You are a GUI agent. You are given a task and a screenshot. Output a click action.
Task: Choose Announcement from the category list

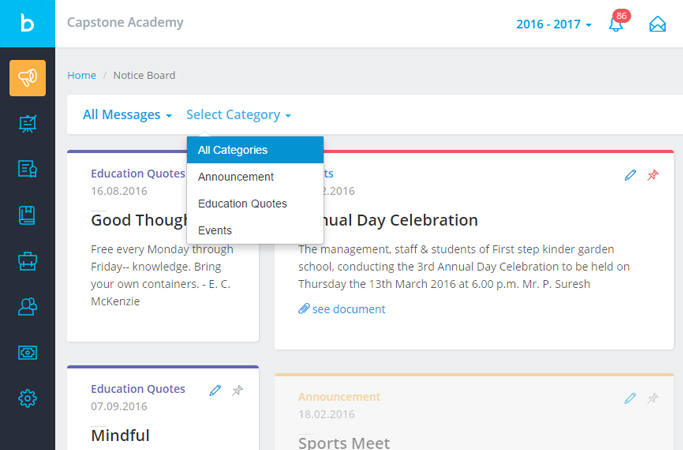tap(236, 177)
